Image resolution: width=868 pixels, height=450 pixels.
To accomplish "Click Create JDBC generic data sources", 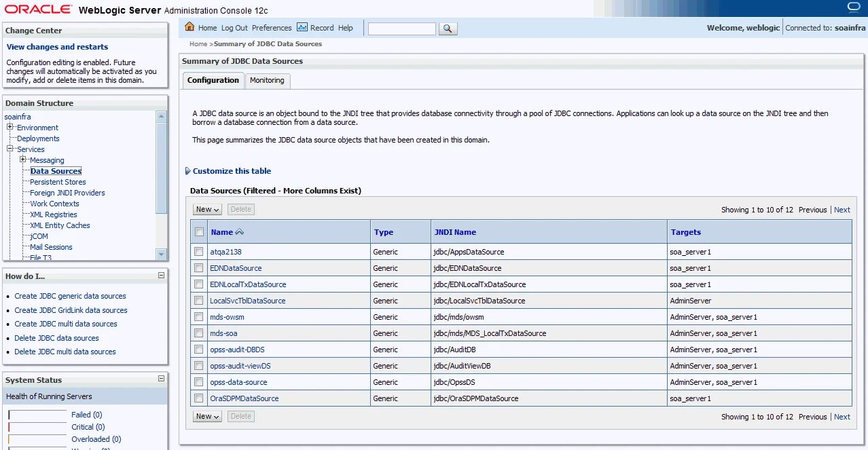I will [x=70, y=296].
